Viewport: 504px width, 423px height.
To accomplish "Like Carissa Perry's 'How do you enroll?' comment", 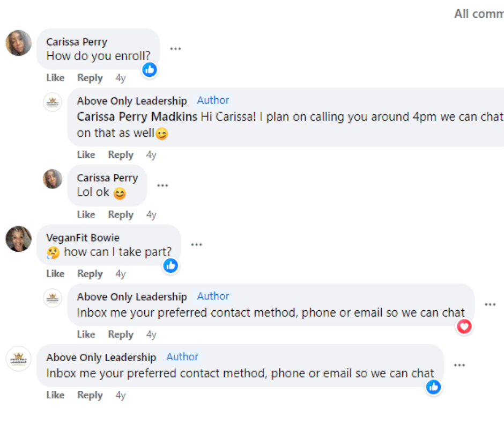I will (55, 78).
